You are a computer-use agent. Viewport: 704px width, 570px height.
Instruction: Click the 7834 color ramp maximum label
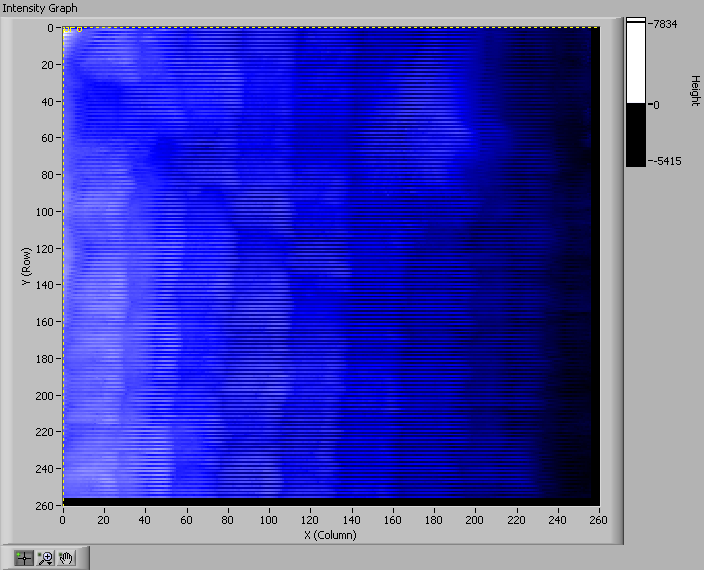pos(665,24)
